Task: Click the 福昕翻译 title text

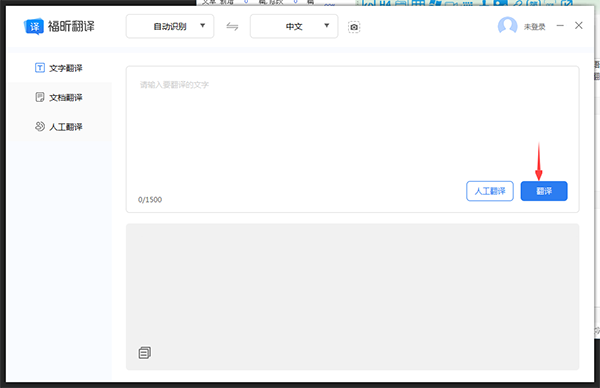Action: (x=71, y=26)
